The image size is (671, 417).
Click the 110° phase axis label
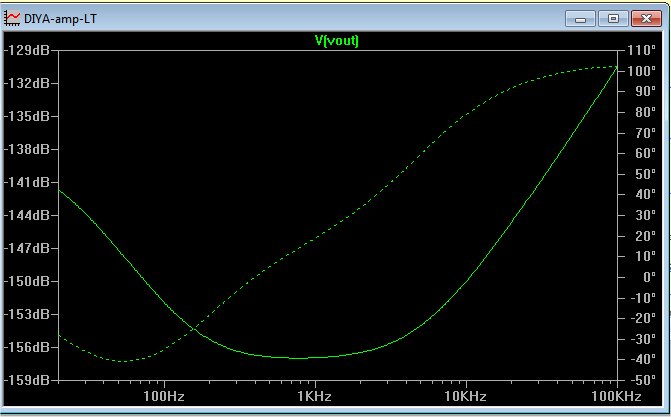click(641, 50)
